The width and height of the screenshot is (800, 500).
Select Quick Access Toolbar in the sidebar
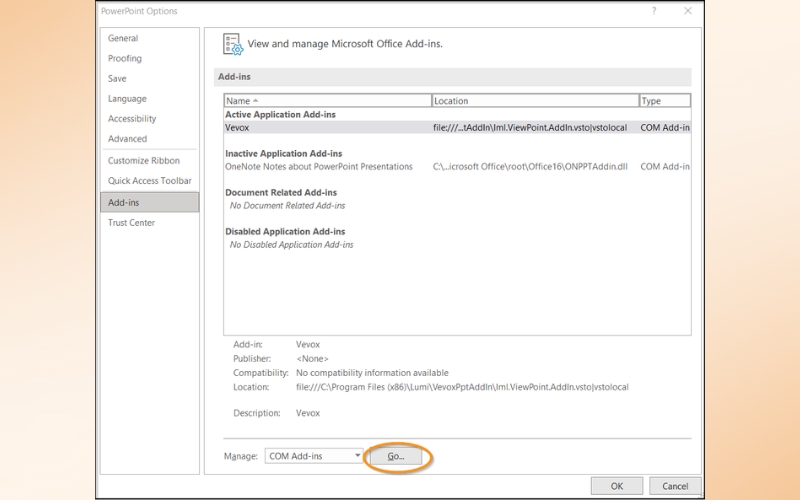point(149,181)
